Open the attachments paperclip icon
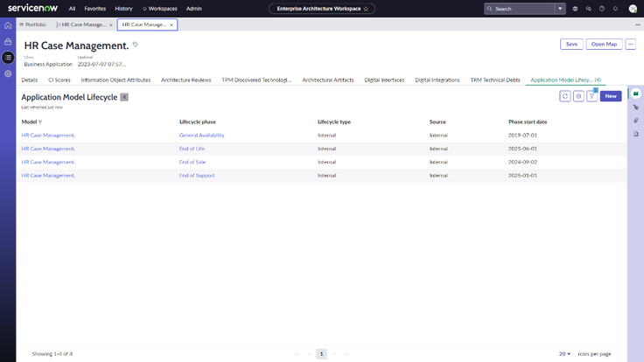The image size is (644, 362). 636,121
